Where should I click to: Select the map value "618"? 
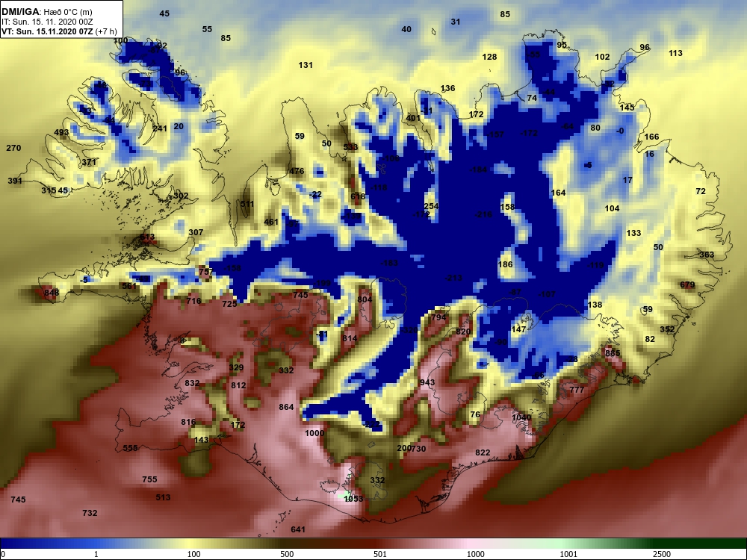point(358,196)
